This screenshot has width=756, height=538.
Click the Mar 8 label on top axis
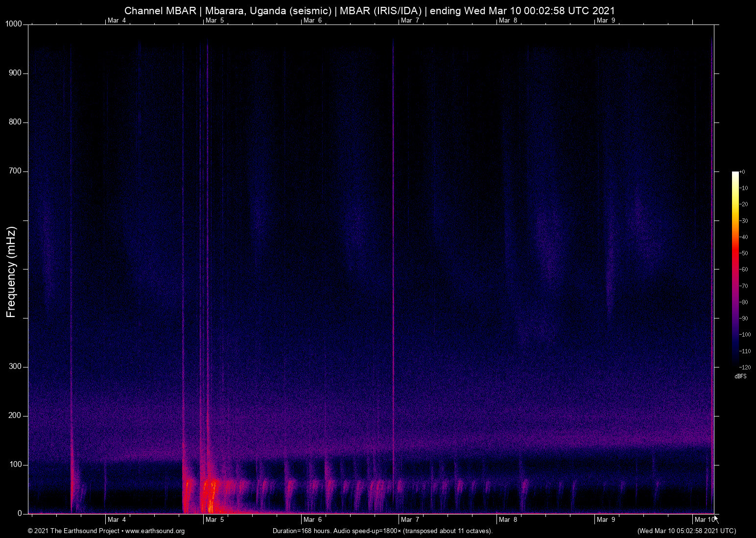coord(508,21)
